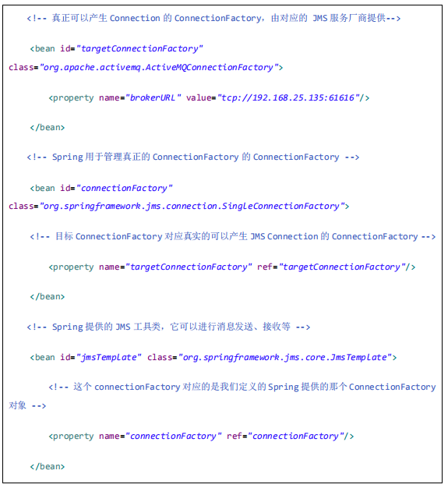Click the bean id value "jmsTemplate"
This screenshot has height=488, width=448.
pos(109,357)
